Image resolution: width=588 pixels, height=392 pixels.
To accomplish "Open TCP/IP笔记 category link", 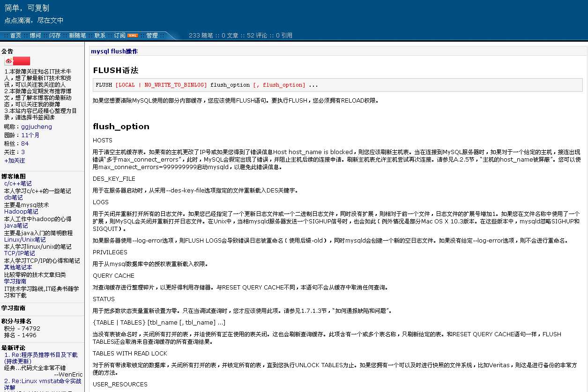I will pos(20,253).
